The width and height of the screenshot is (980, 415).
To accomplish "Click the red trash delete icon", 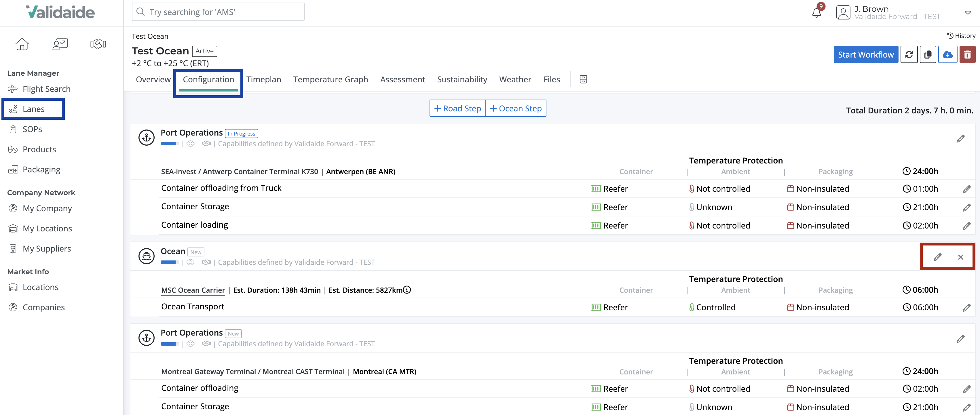I will (967, 55).
